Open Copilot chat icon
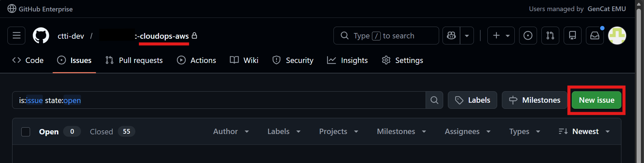This screenshot has height=163, width=644. click(451, 35)
